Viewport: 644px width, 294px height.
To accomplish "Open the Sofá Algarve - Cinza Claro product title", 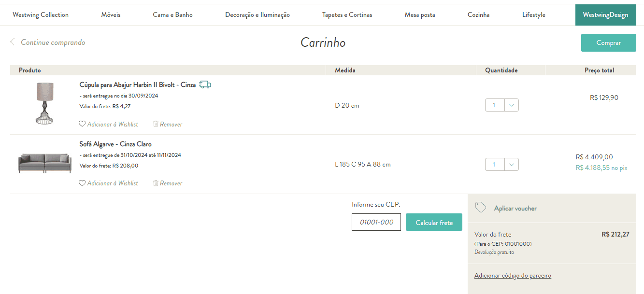I will point(115,144).
